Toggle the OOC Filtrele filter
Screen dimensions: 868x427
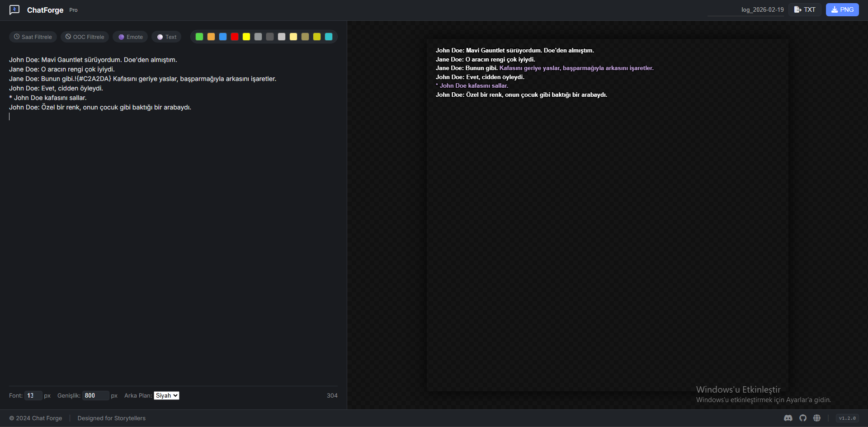85,37
